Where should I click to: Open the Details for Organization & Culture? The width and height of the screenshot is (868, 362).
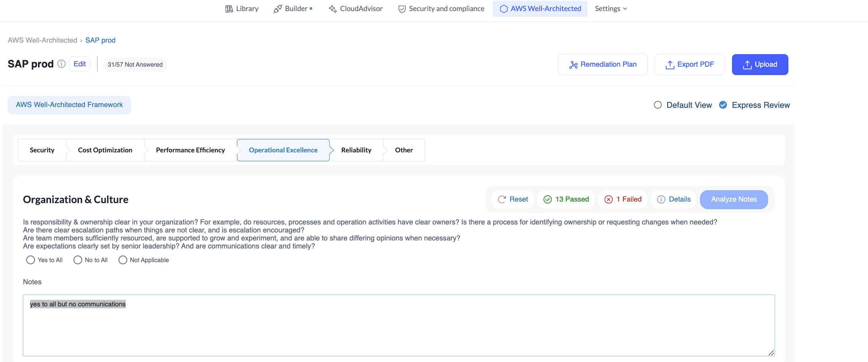(674, 199)
